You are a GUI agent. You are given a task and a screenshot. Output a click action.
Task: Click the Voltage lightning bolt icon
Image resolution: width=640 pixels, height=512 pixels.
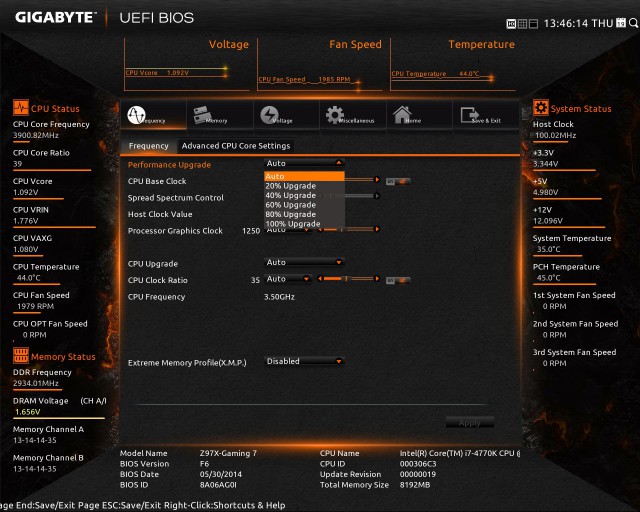point(269,115)
